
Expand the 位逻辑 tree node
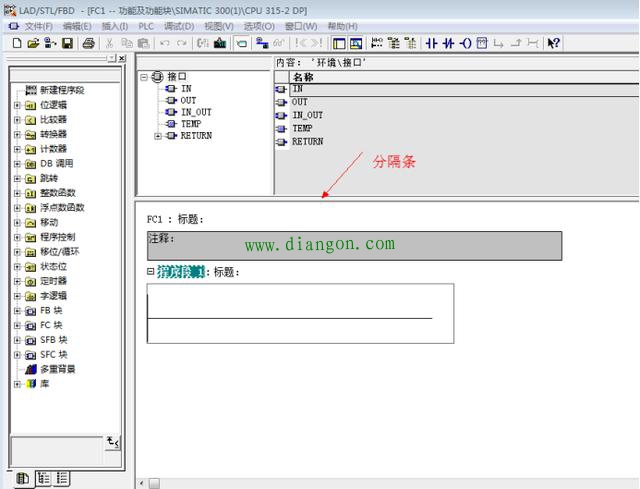(17, 105)
